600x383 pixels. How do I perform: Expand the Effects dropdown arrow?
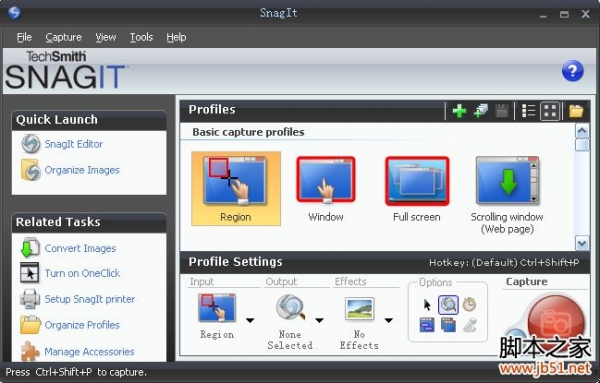(x=389, y=320)
